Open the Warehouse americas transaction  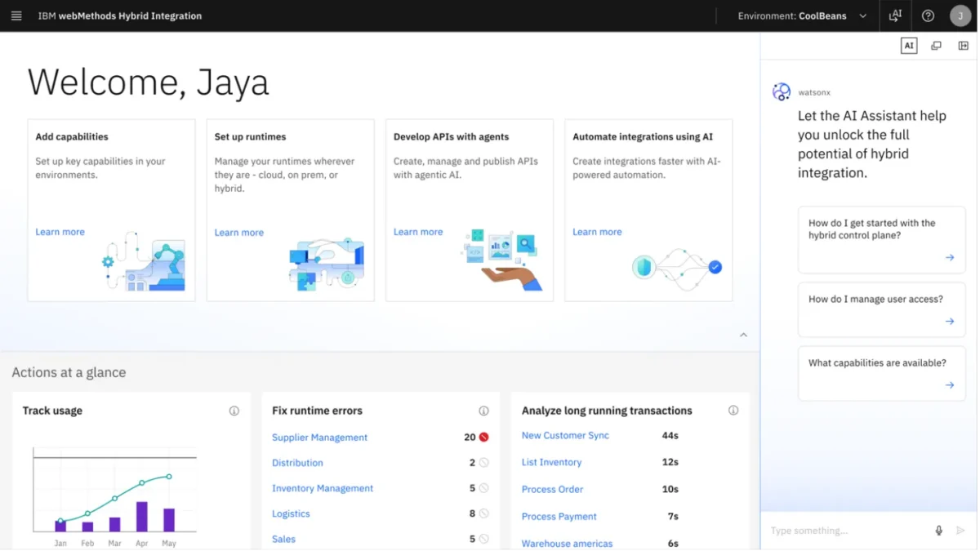[x=567, y=543]
